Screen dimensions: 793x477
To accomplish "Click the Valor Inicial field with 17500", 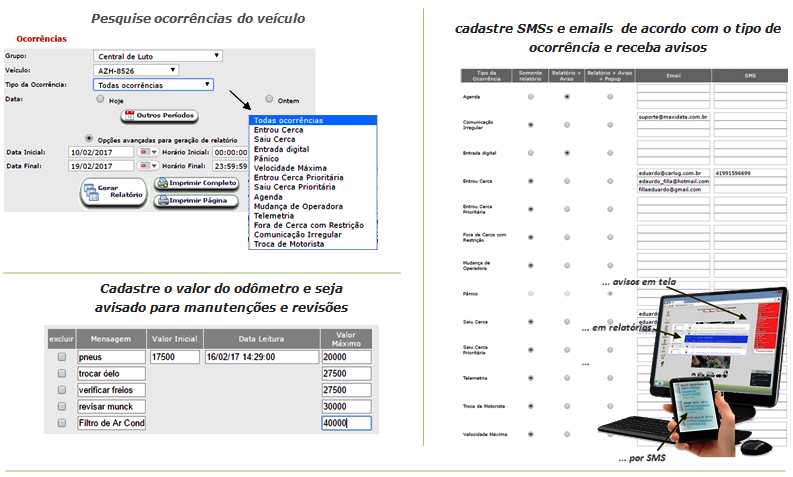I will pyautogui.click(x=174, y=357).
